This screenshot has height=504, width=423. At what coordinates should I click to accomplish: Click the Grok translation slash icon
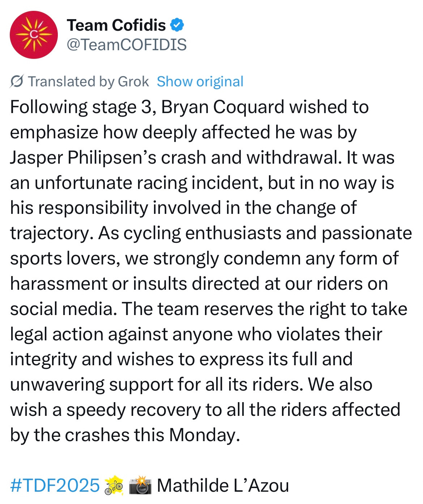(x=17, y=82)
